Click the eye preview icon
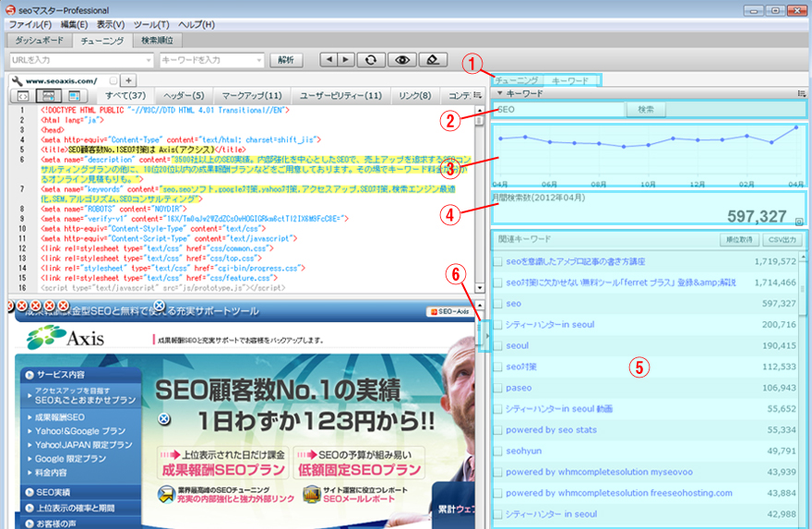This screenshot has width=812, height=529. [x=402, y=60]
